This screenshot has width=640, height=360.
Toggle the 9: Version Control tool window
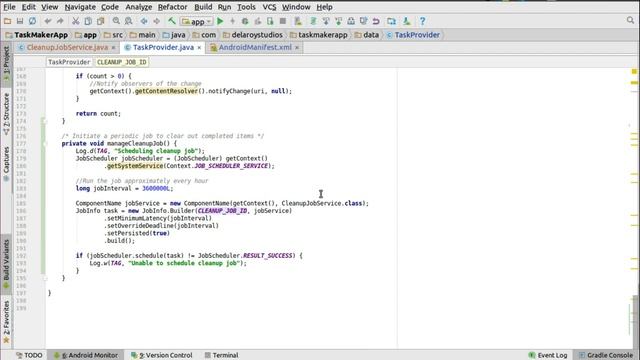click(x=162, y=355)
